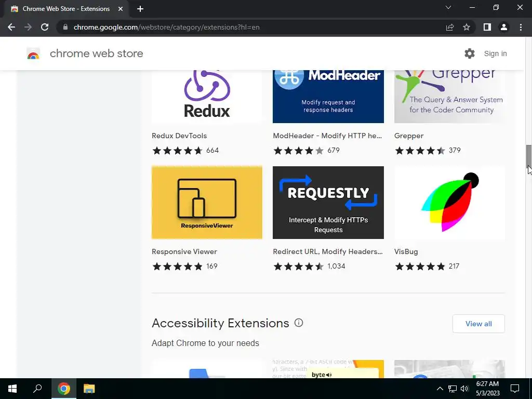This screenshot has height=399, width=532.
Task: Click the Chrome Web Store rainbow logo
Action: point(33,54)
